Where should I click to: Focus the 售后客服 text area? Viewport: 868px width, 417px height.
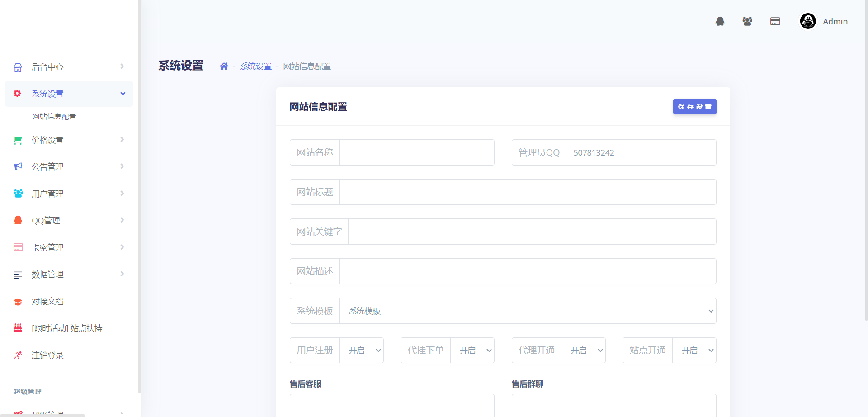(392, 406)
